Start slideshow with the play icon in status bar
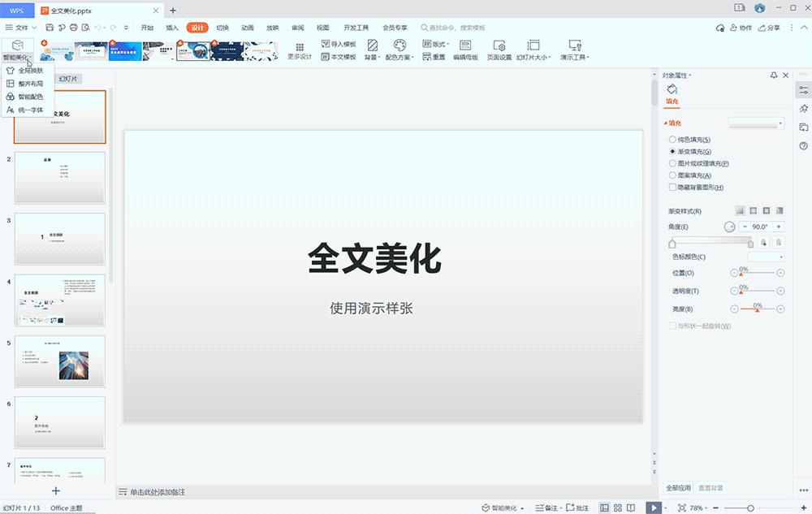Viewport: 812px width, 514px height. (653, 507)
